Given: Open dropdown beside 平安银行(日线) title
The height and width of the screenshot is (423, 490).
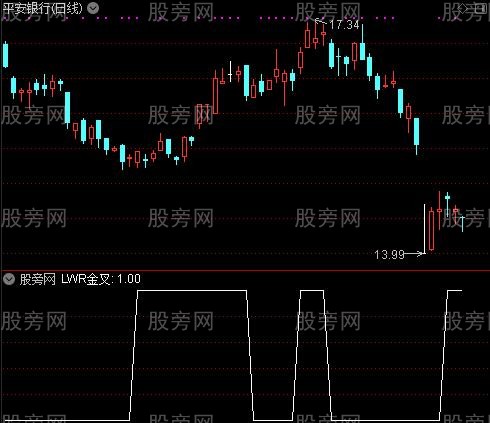Looking at the screenshot, I should pos(93,8).
